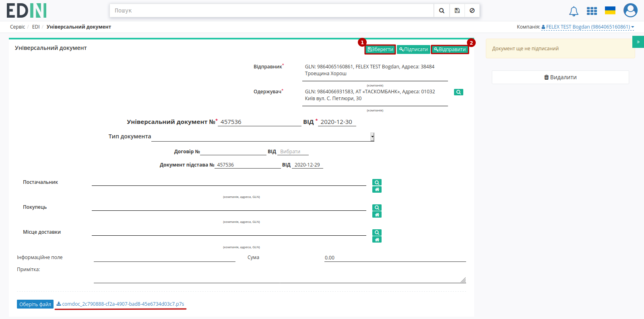Click the Універсальний документ breadcrumb title
Viewport: 644px width, 319px height.
point(79,27)
